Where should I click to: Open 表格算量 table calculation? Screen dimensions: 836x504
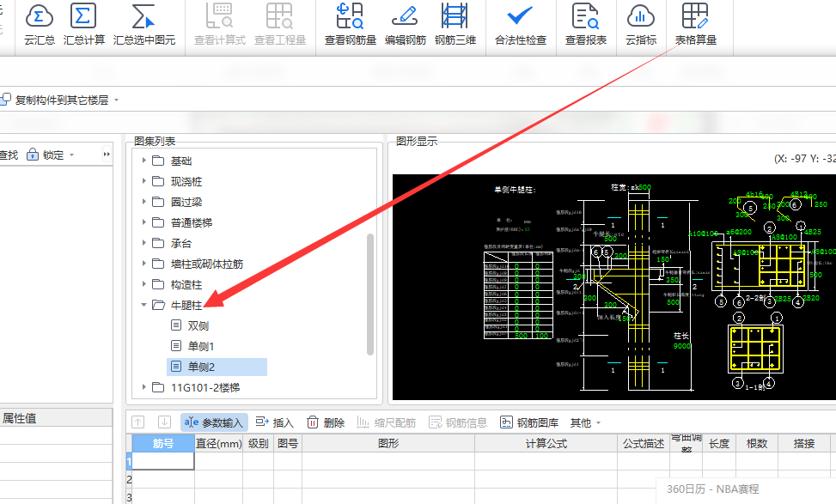click(695, 24)
